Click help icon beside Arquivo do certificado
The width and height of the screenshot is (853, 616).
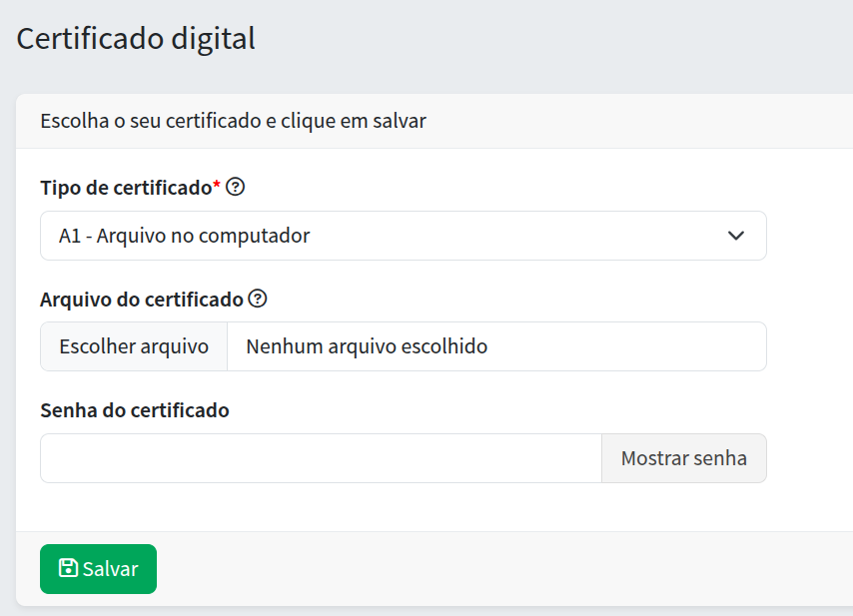click(258, 299)
